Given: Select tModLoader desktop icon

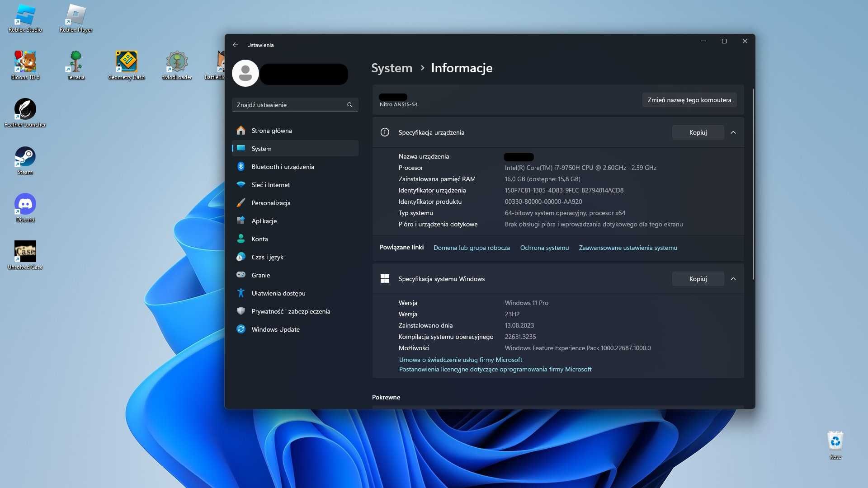Looking at the screenshot, I should (x=177, y=66).
